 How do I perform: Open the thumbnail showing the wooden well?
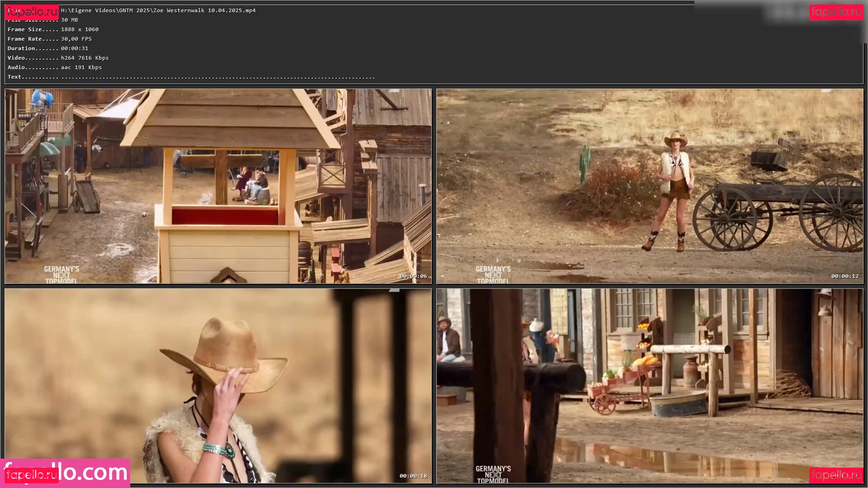point(218,186)
